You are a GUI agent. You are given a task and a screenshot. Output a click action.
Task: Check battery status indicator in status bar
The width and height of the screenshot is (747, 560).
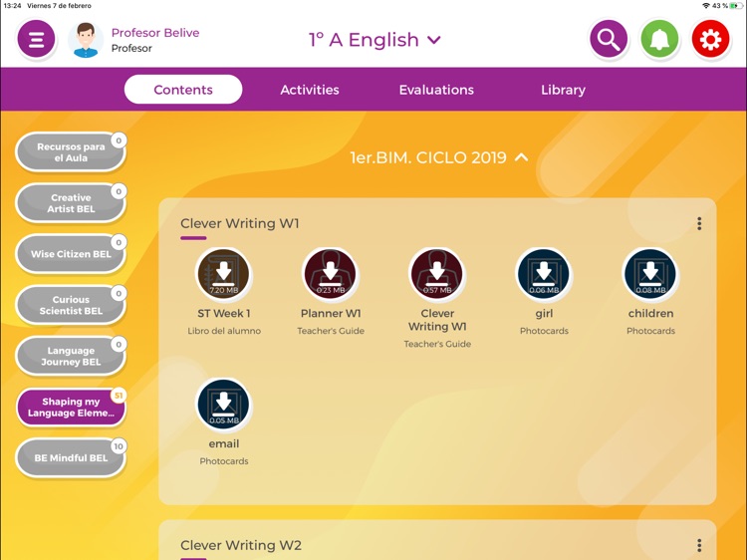pyautogui.click(x=736, y=6)
